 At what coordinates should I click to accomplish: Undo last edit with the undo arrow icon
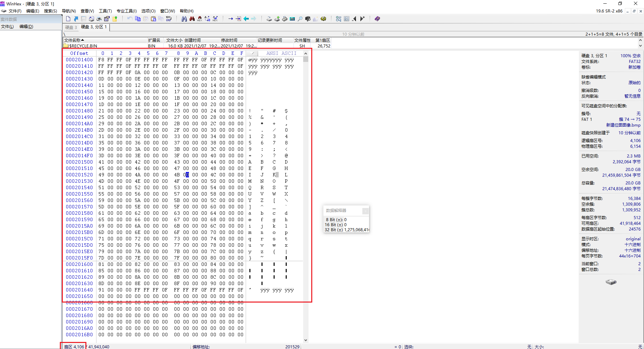[x=129, y=19]
